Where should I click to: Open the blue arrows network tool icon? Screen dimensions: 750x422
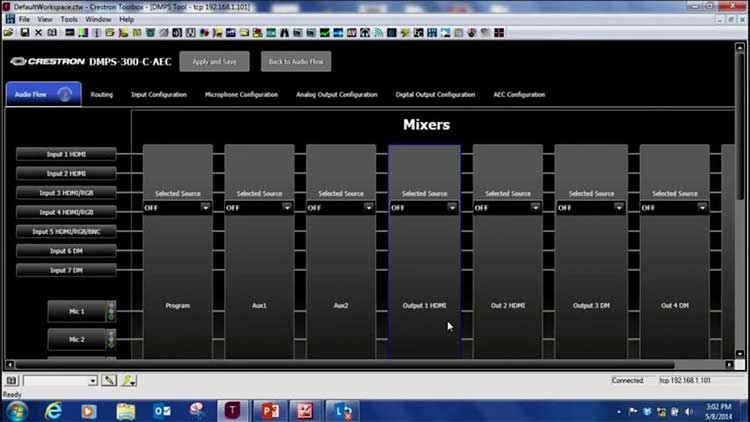338,33
